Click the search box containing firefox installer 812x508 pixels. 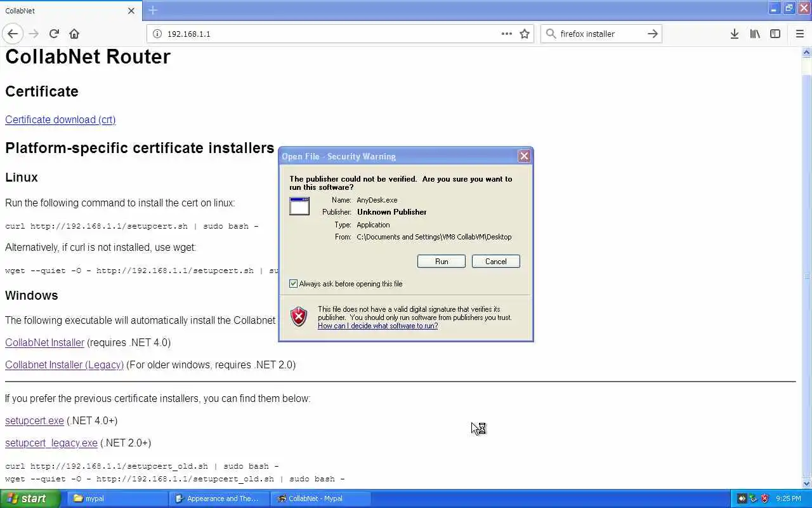(601, 34)
